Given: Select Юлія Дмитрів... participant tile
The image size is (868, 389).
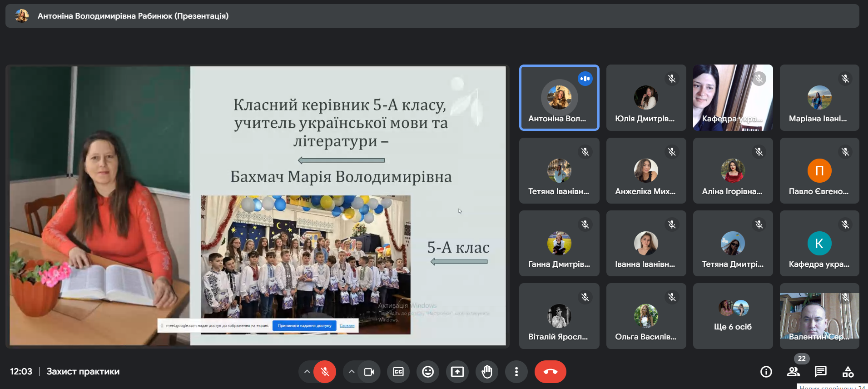Looking at the screenshot, I should tap(646, 98).
